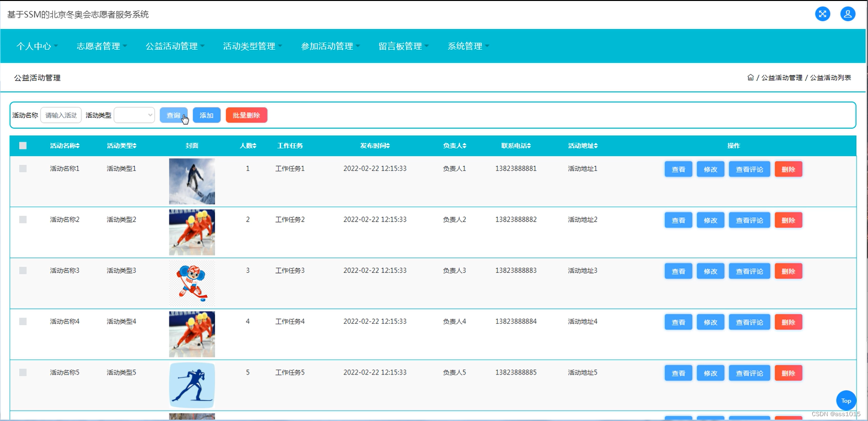Click the home icon in breadcrumb

[750, 77]
